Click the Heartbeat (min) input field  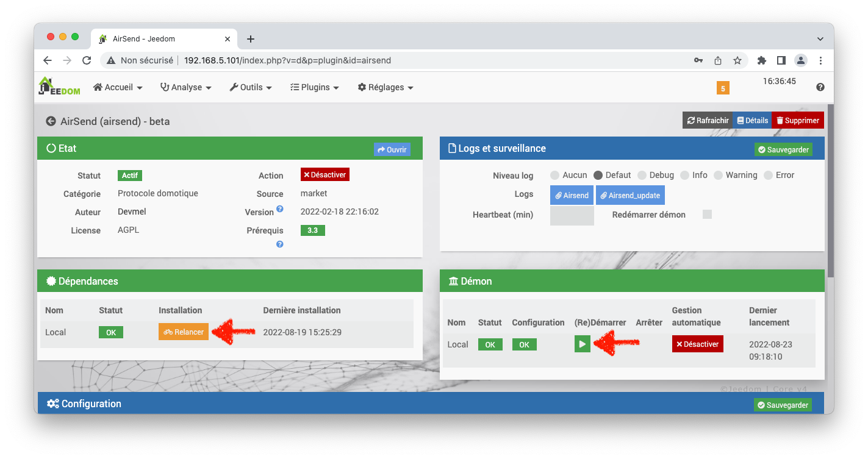pos(572,215)
